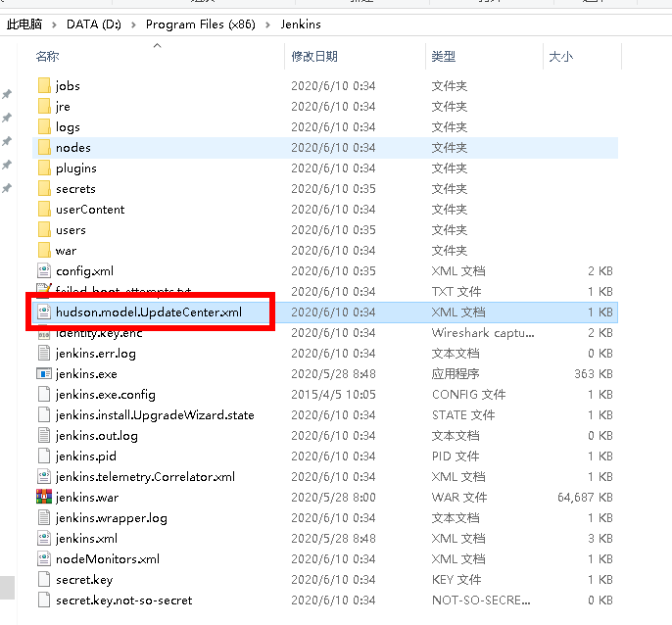The width and height of the screenshot is (672, 625).
Task: Select the config.xml file name
Action: click(x=85, y=271)
